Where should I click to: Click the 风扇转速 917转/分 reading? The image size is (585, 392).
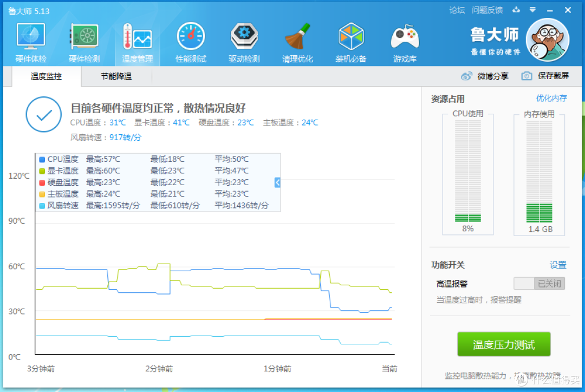[106, 138]
